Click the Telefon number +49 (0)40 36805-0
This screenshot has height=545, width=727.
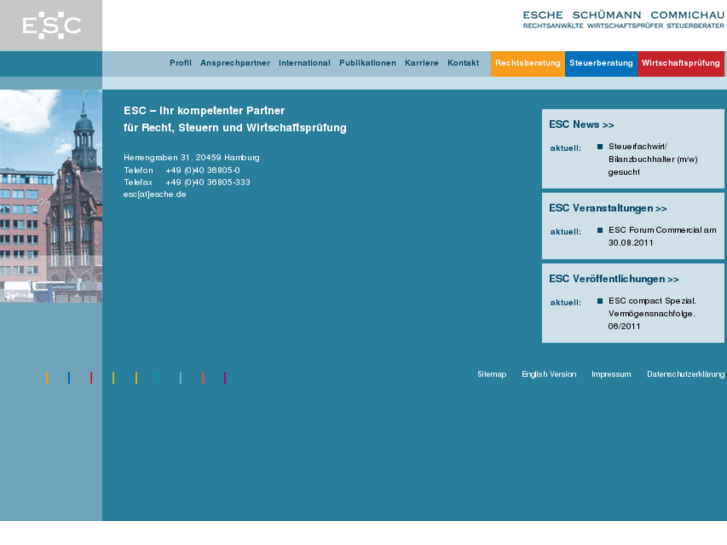pos(203,170)
